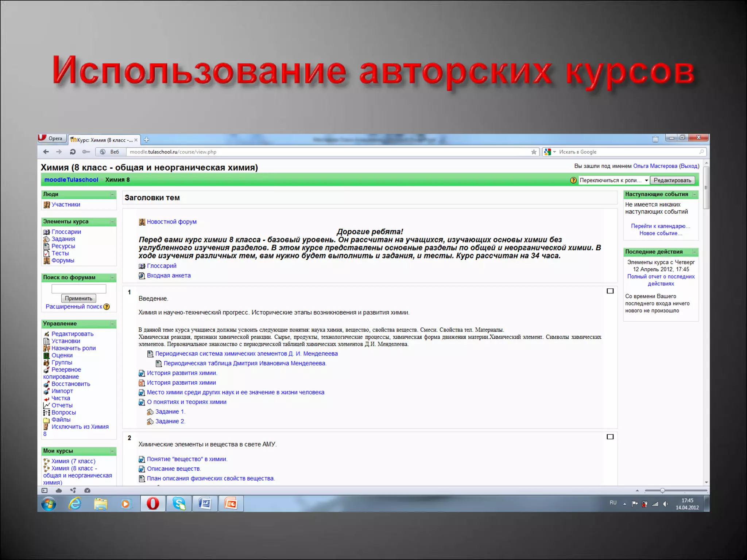747x560 pixels.
Task: Open the Переключиться к роли dropdown
Action: (x=614, y=180)
